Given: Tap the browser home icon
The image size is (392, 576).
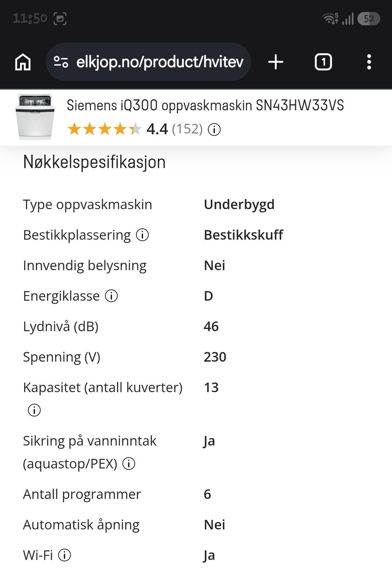Looking at the screenshot, I should pyautogui.click(x=23, y=62).
